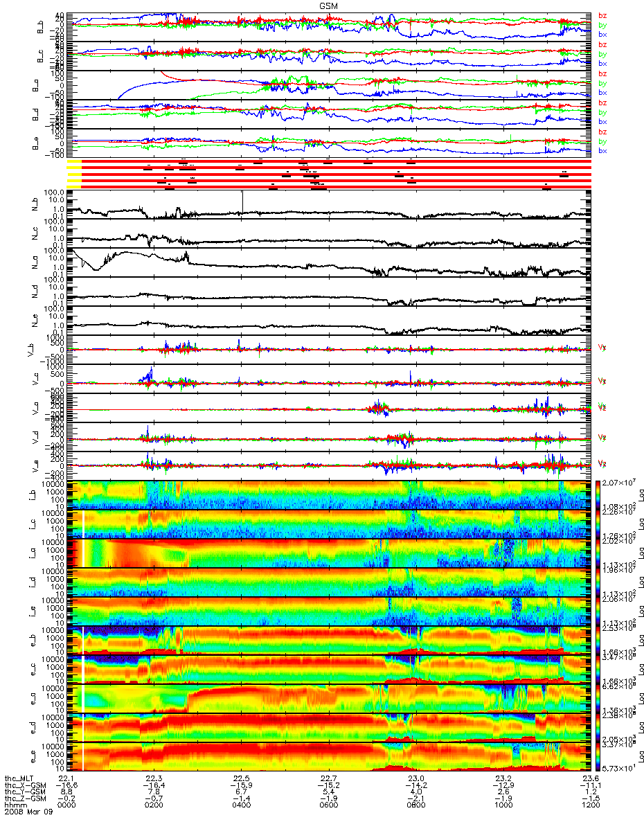Image resolution: width=644 pixels, height=831 pixels.
Task: Click the thc_Y-GSM row label
Action: pyautogui.click(x=26, y=792)
